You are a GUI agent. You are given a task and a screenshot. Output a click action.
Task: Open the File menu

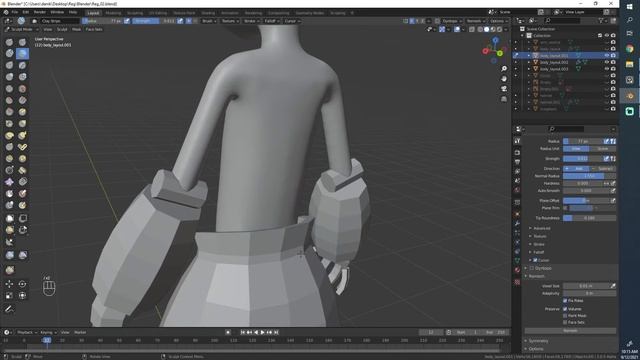pos(15,12)
